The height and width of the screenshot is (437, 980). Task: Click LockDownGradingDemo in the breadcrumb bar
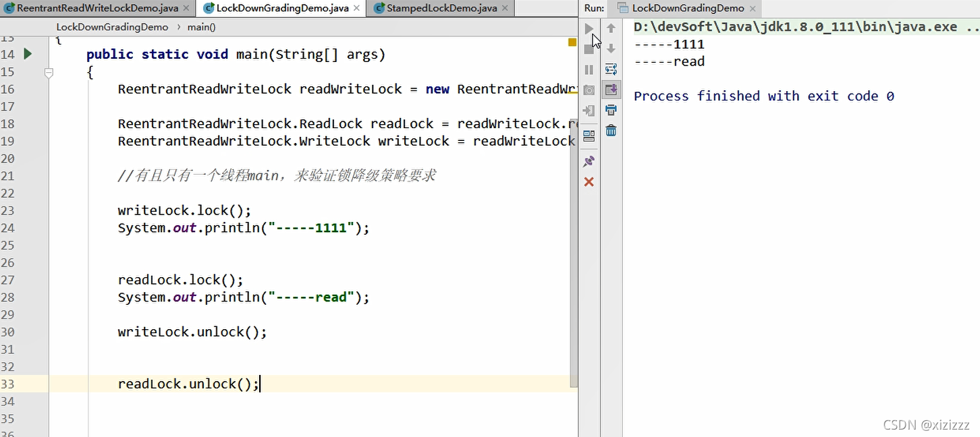coord(112,27)
